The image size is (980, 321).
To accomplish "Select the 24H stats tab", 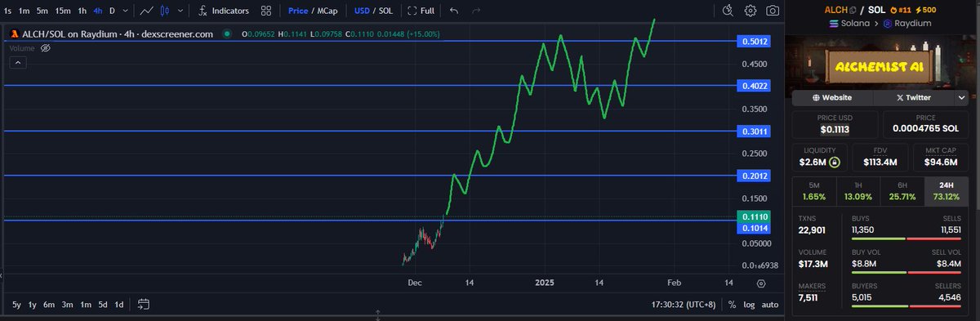I will tap(947, 191).
